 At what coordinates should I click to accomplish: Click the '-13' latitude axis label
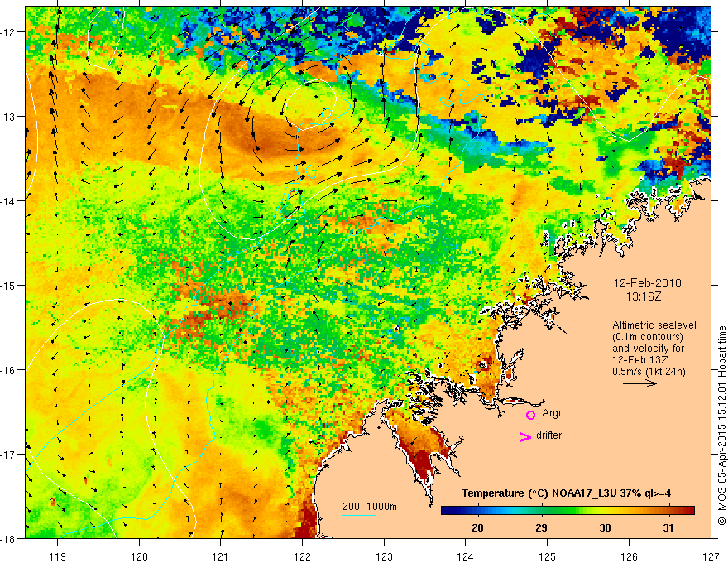point(8,116)
